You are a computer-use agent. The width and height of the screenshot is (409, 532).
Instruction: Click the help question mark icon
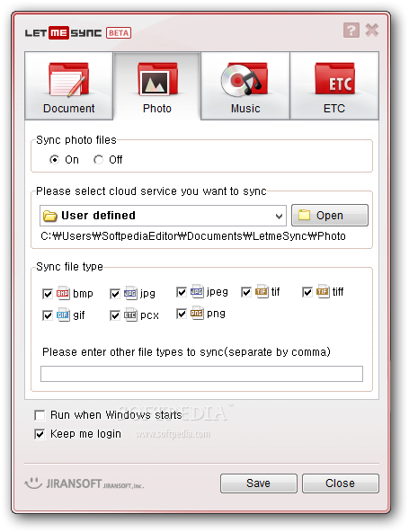point(351,31)
